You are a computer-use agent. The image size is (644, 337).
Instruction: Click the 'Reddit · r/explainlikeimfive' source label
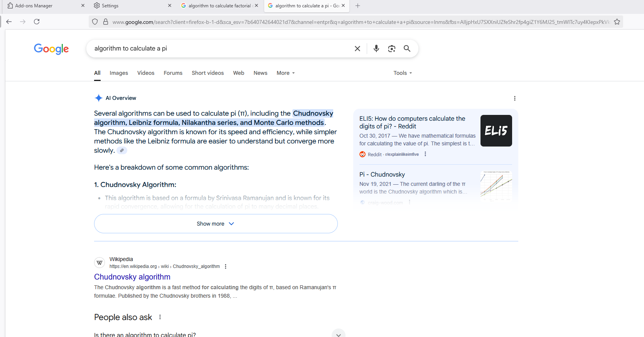pos(393,154)
